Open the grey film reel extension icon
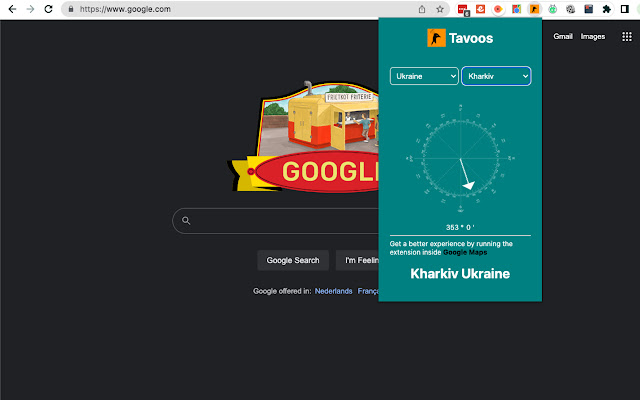This screenshot has height=400, width=640. click(570, 9)
